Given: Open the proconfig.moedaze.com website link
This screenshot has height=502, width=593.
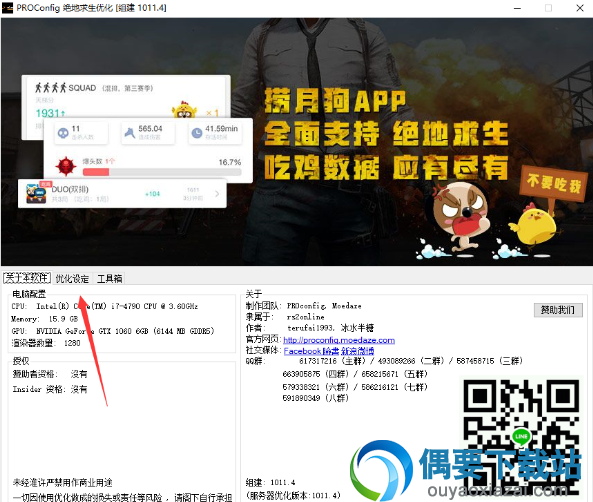Looking at the screenshot, I should click(339, 340).
